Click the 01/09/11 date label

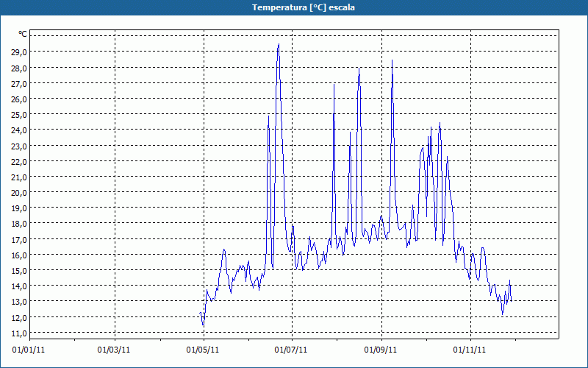coord(381,350)
